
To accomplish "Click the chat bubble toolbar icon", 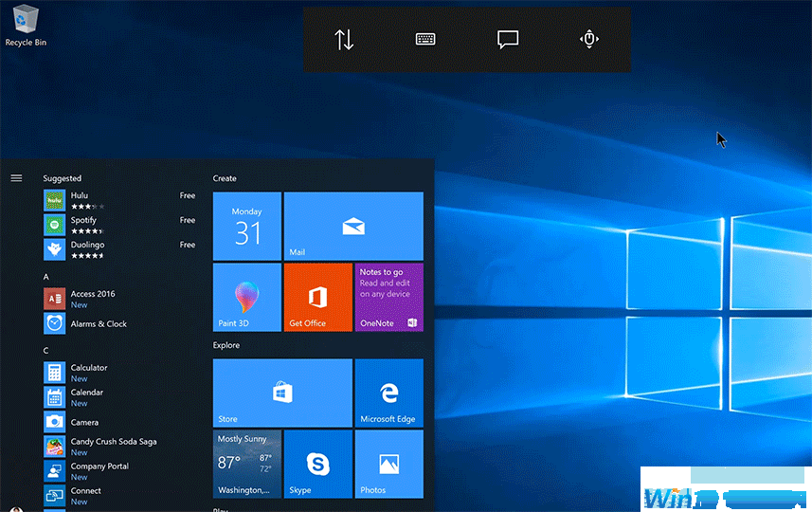I will [x=508, y=39].
